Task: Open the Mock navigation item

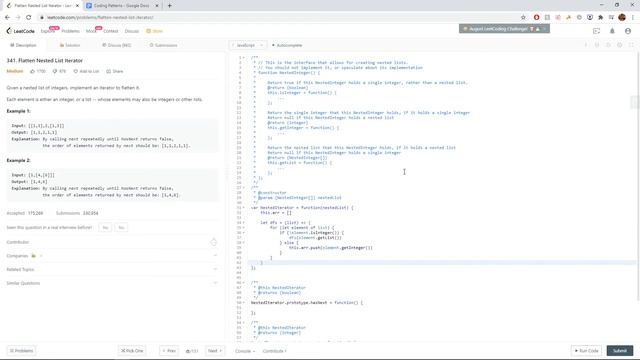Action: (x=91, y=31)
